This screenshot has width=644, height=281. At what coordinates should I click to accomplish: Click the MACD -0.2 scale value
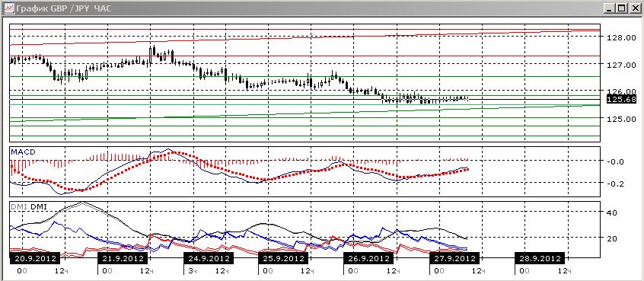(617, 184)
